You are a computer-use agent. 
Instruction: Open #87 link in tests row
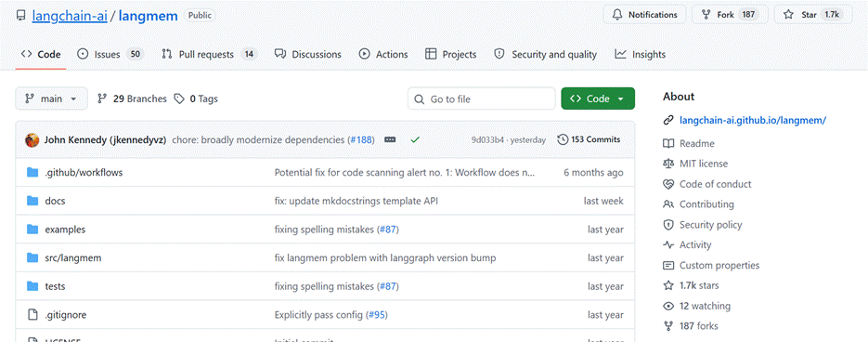pos(387,286)
